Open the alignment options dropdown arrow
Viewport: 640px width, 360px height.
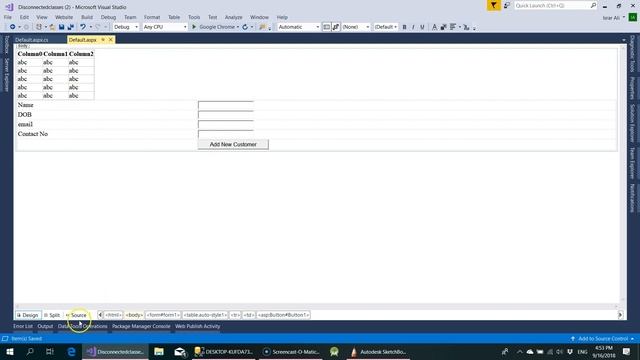pyautogui.click(x=460, y=27)
